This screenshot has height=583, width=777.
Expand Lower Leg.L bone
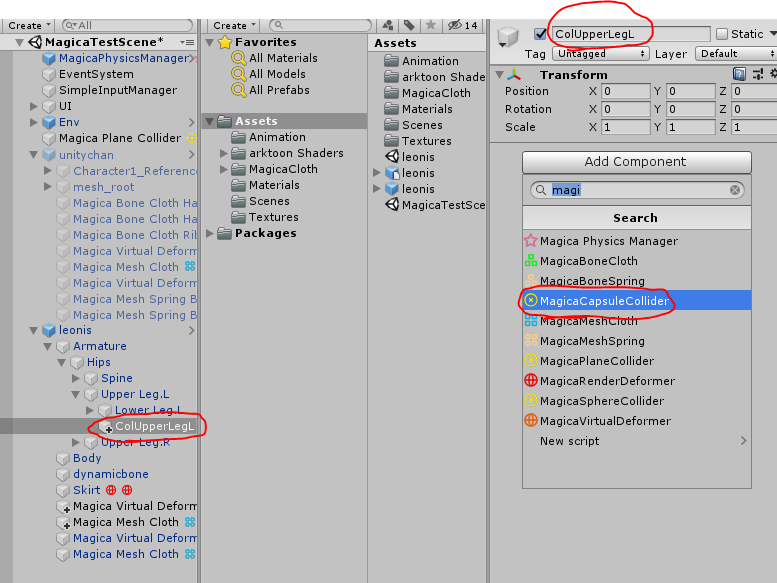(x=90, y=410)
